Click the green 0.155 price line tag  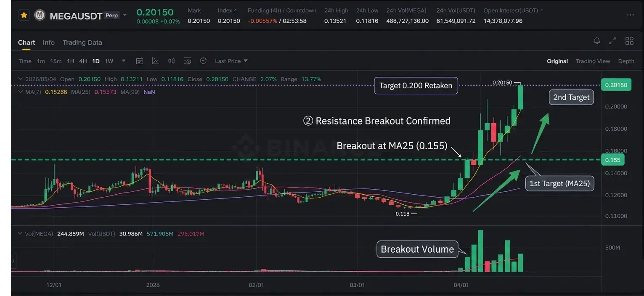[613, 160]
